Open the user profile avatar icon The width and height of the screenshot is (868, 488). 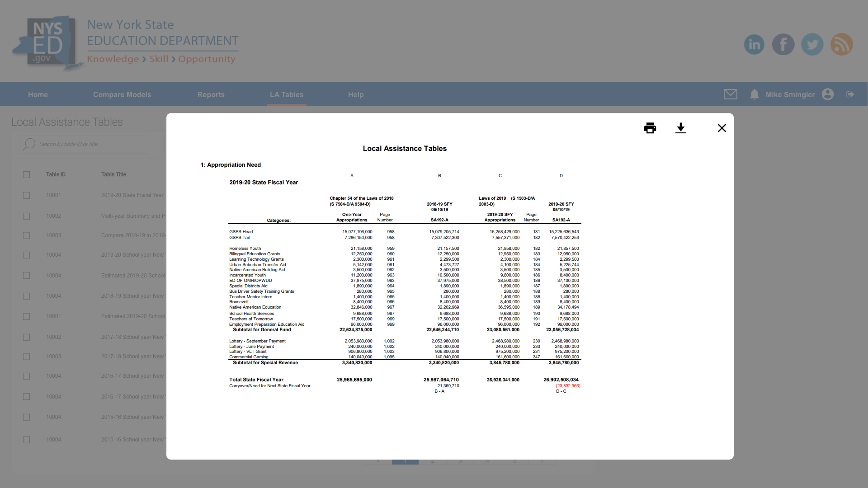tap(828, 94)
